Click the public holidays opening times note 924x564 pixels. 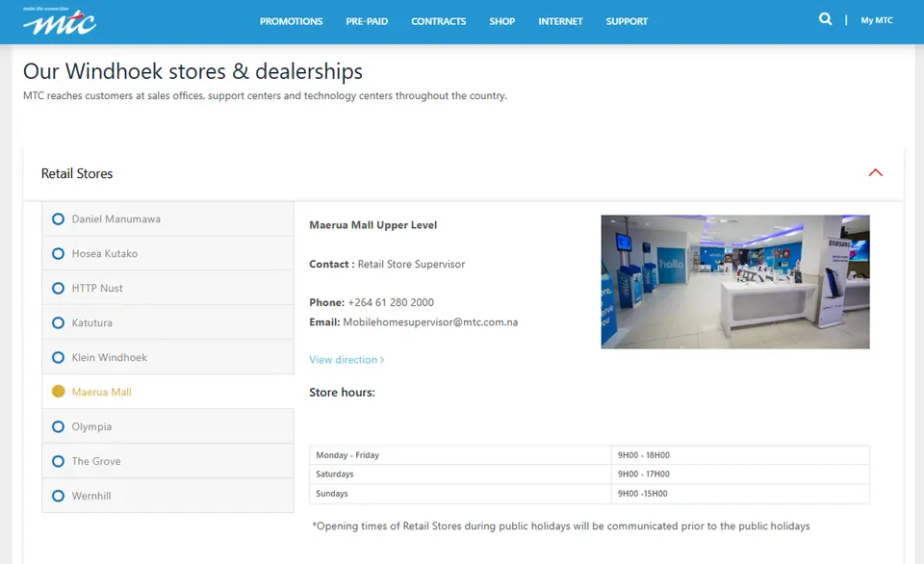pyautogui.click(x=561, y=526)
